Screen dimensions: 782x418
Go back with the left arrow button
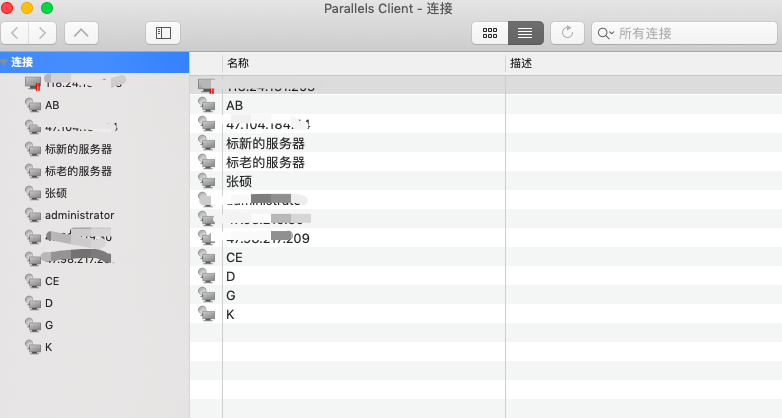15,33
